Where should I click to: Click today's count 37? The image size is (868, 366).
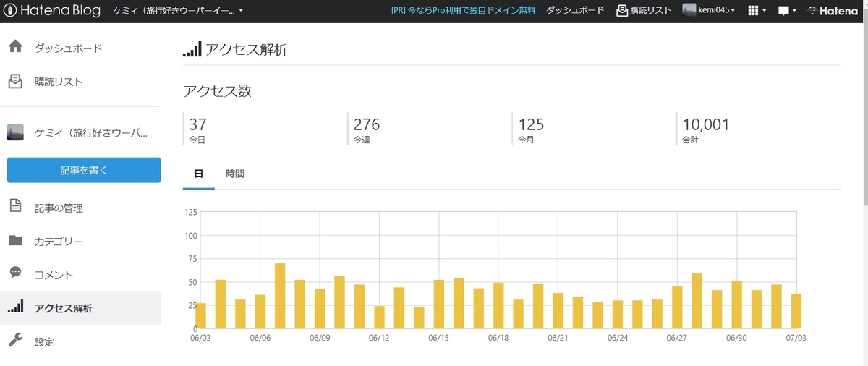pyautogui.click(x=197, y=124)
